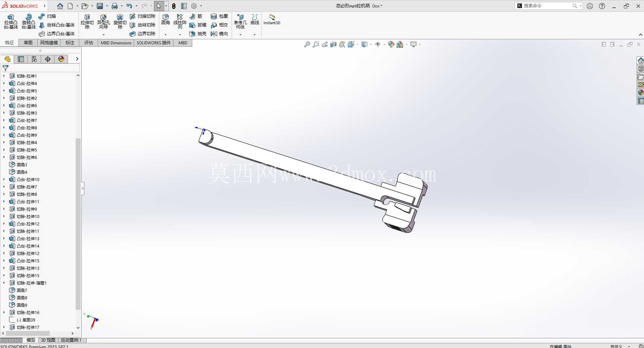Expand the 凸台-拉伸10 feature
Image resolution: width=644 pixels, height=348 pixels.
click(4, 179)
